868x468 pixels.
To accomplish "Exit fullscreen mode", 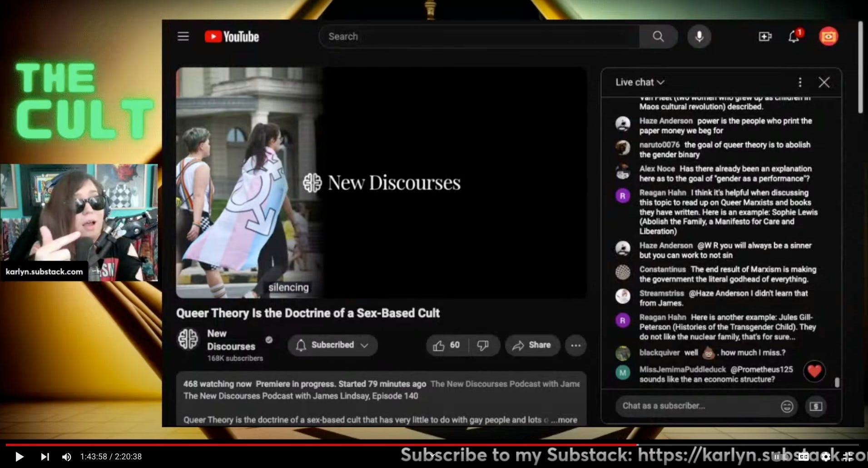I will point(848,457).
